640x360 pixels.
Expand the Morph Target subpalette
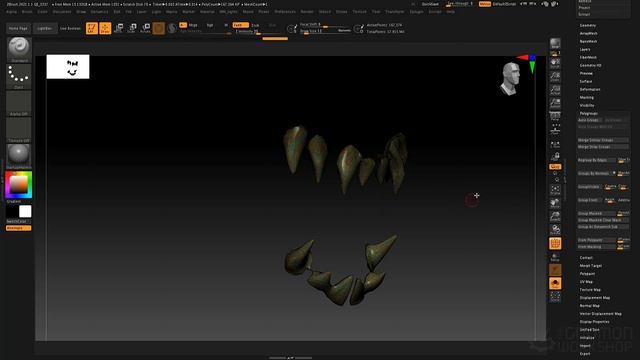tap(591, 266)
